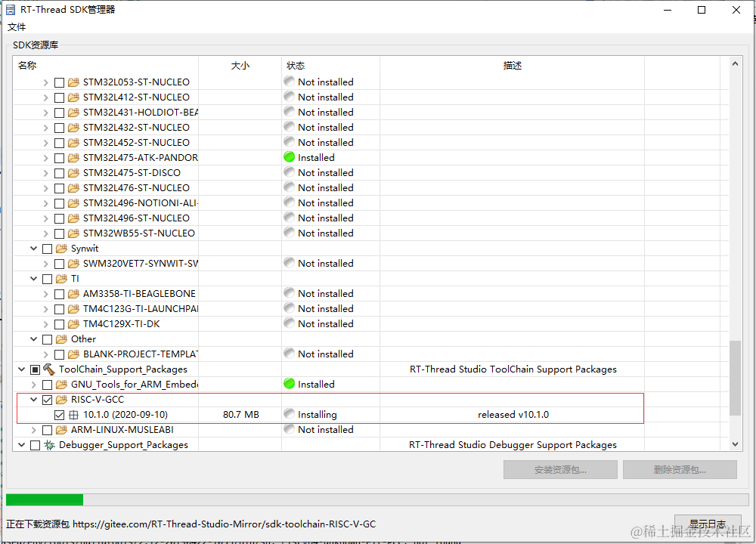
Task: Click the grey Installing status icon for 10.1.0
Action: 290,413
